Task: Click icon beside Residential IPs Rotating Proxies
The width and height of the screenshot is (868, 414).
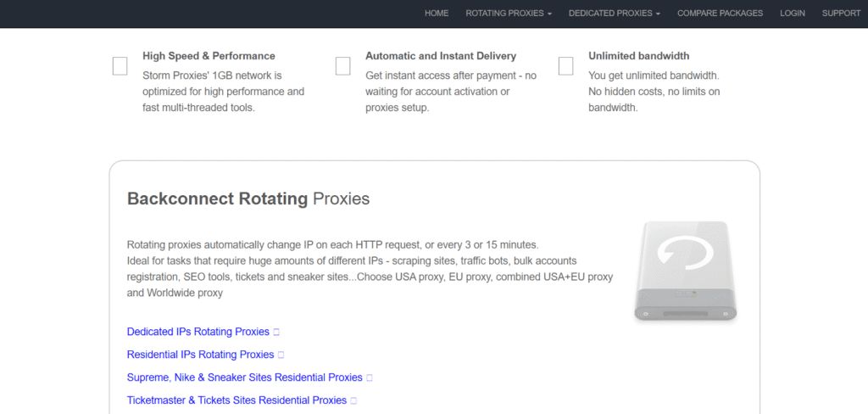Action: click(x=281, y=355)
